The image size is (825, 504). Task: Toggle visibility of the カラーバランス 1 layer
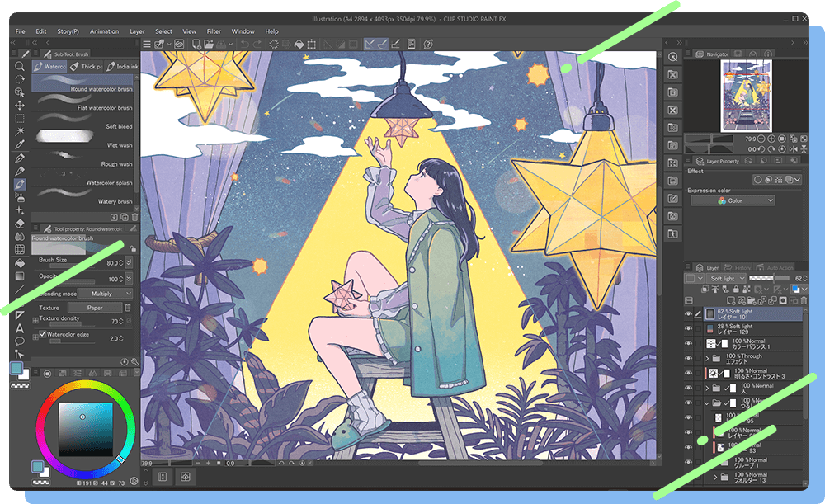tap(689, 343)
